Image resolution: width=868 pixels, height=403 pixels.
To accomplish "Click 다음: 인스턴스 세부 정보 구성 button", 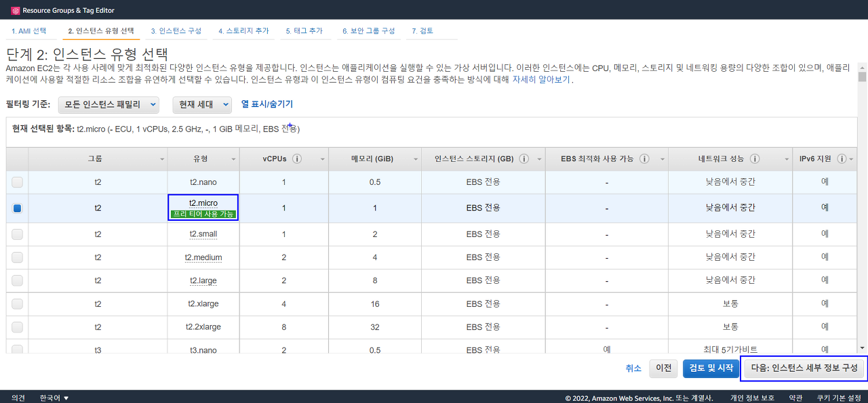I will [x=804, y=368].
